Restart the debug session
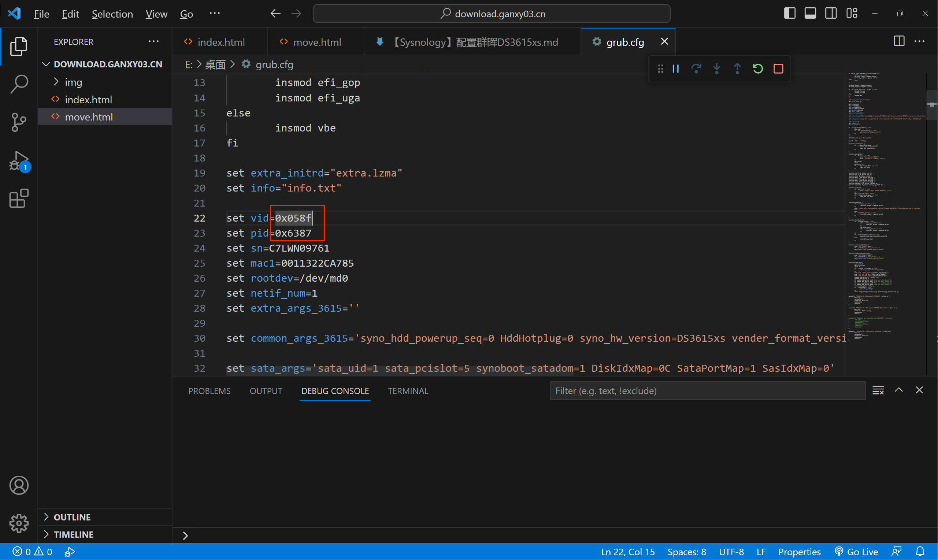This screenshot has width=938, height=560. (758, 69)
